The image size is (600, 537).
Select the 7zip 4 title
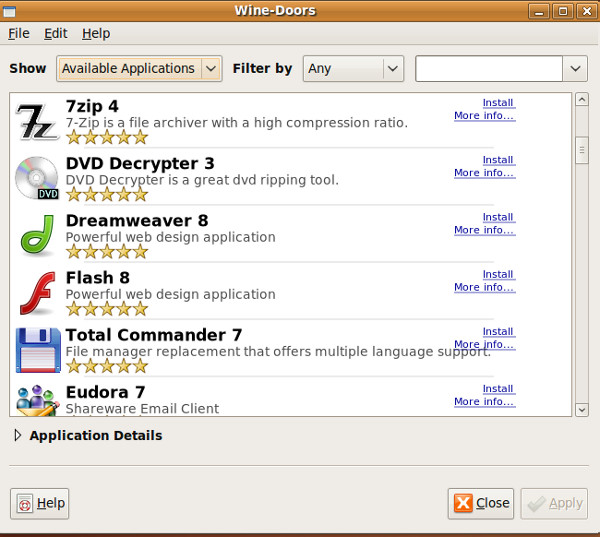pos(92,106)
